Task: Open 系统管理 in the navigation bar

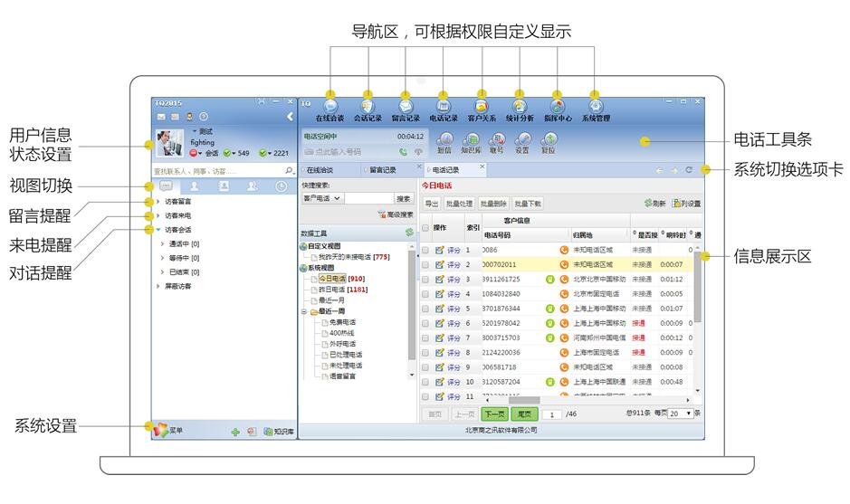Action: (596, 109)
